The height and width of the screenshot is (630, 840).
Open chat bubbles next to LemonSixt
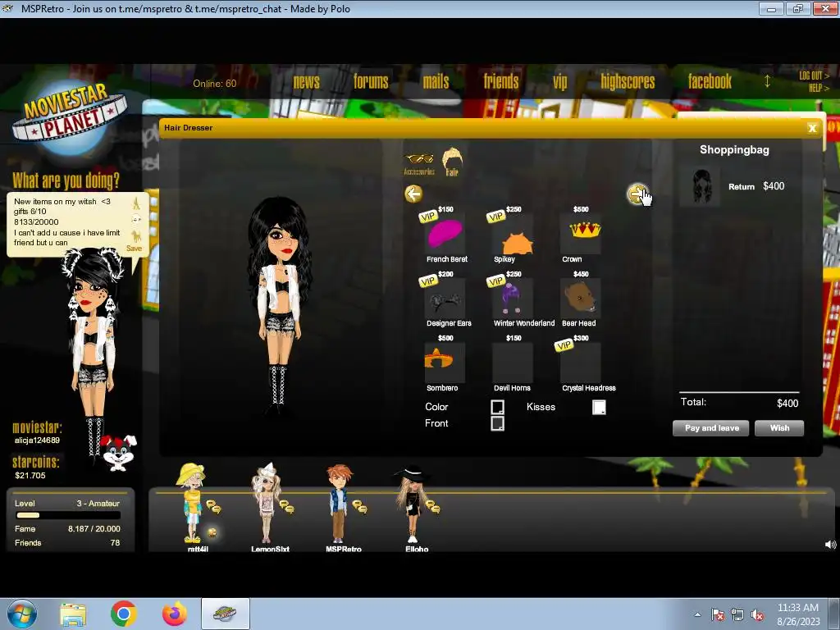(x=286, y=507)
